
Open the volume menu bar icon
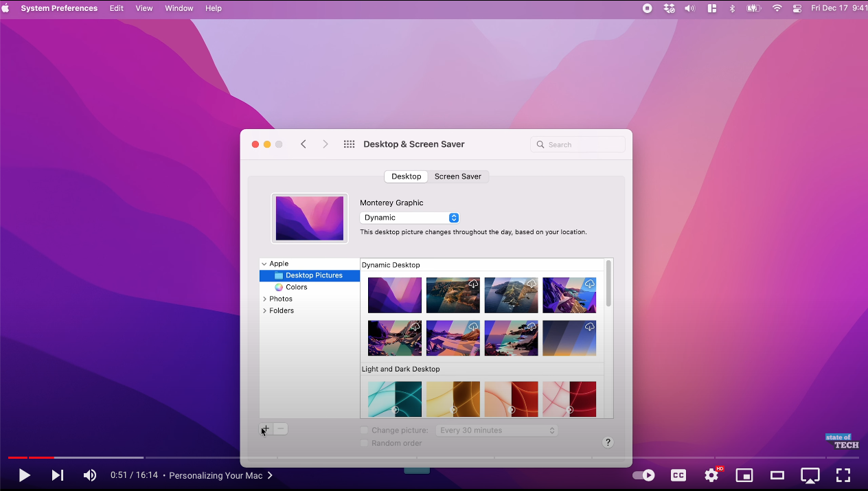(690, 8)
